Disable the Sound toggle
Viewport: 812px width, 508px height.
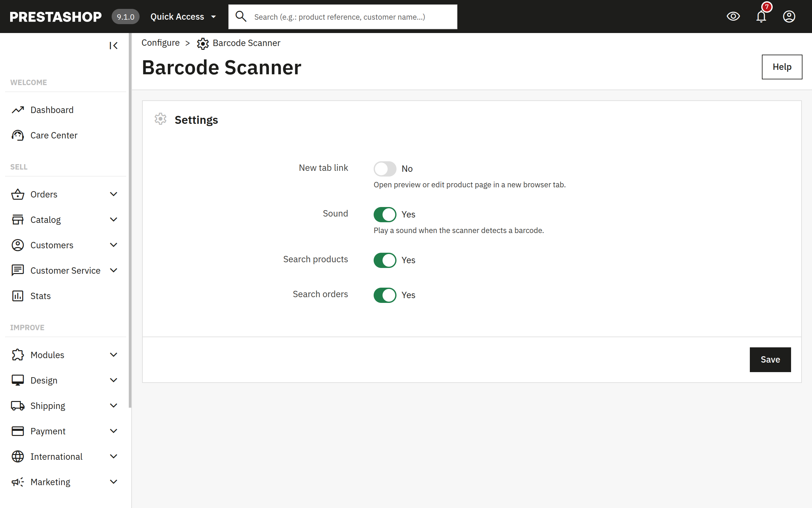pos(385,214)
